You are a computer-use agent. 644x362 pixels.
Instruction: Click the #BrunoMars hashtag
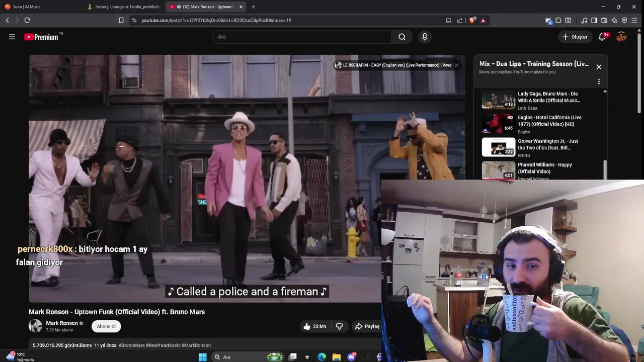click(132, 345)
